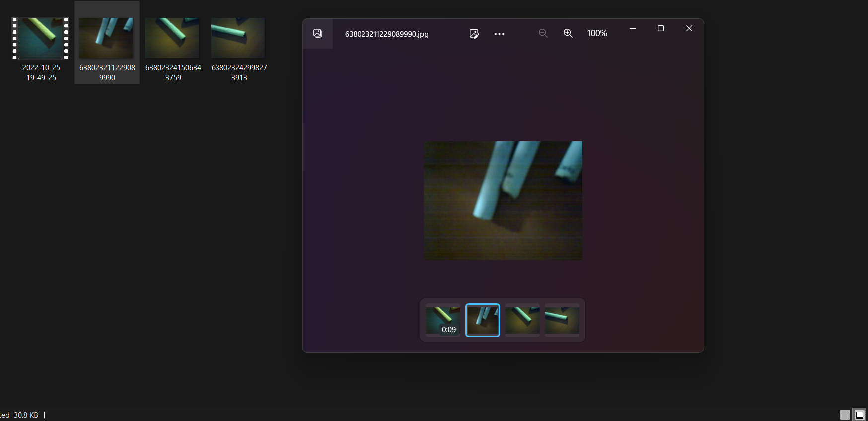Click the main displayed photo
This screenshot has width=868, height=421.
tap(503, 201)
